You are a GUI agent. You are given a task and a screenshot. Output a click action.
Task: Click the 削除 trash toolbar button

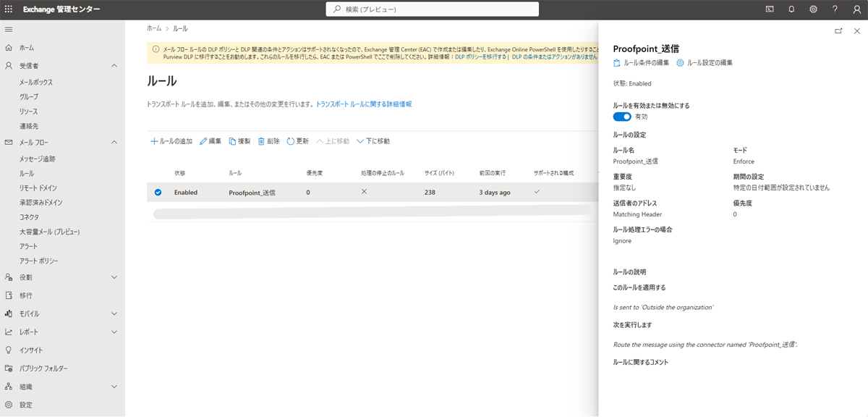point(268,141)
